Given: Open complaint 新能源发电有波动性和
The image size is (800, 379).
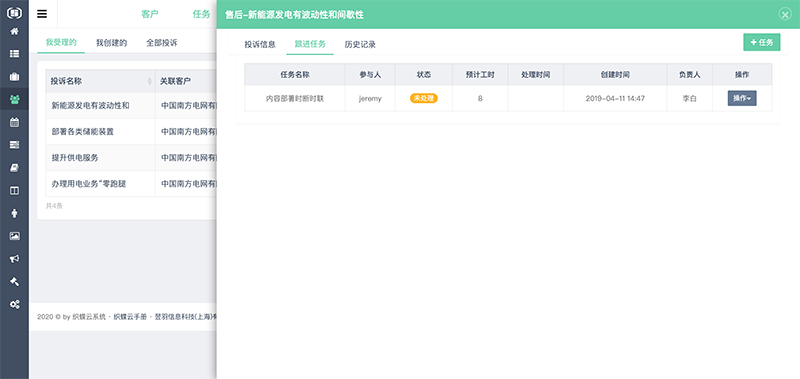Looking at the screenshot, I should click(90, 106).
